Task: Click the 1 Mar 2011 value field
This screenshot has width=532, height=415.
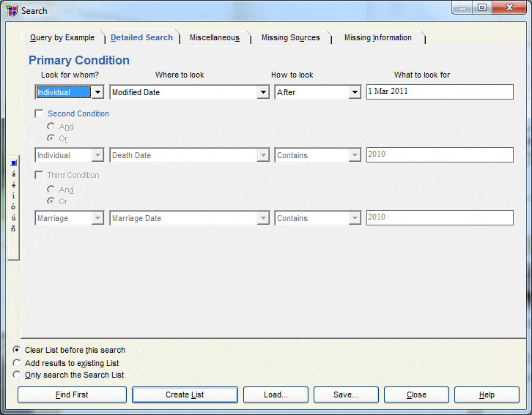Action: (440, 91)
